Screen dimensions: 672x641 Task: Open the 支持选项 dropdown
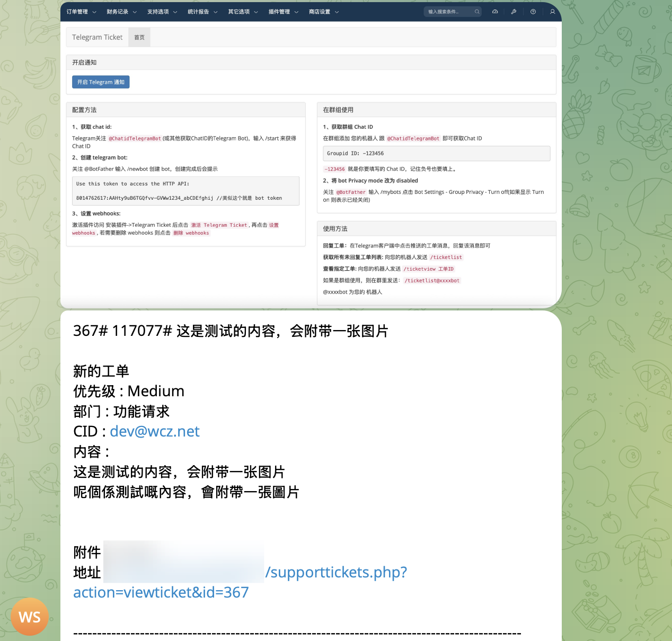[162, 12]
